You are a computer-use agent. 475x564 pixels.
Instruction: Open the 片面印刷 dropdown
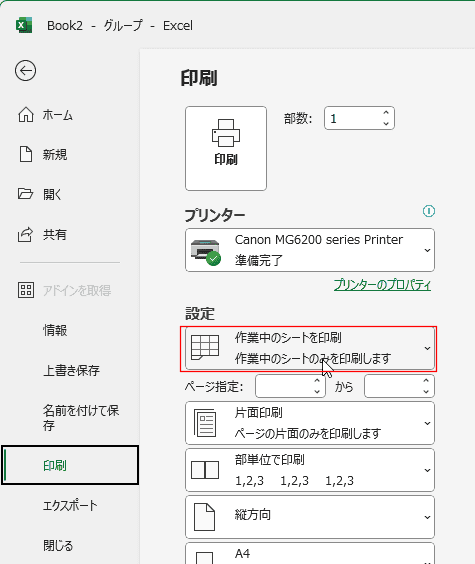[310, 423]
